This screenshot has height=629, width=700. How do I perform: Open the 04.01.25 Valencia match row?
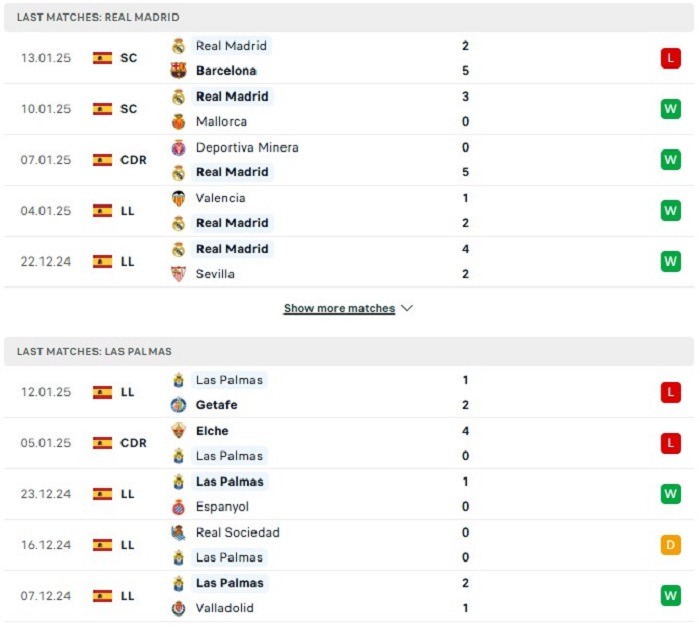coord(349,211)
